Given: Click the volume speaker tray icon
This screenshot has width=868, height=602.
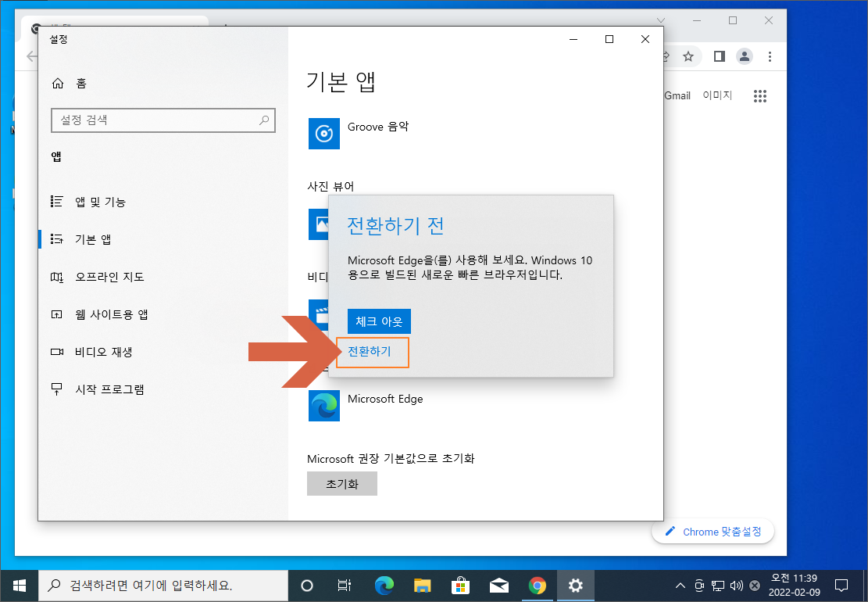Looking at the screenshot, I should pyautogui.click(x=736, y=586).
